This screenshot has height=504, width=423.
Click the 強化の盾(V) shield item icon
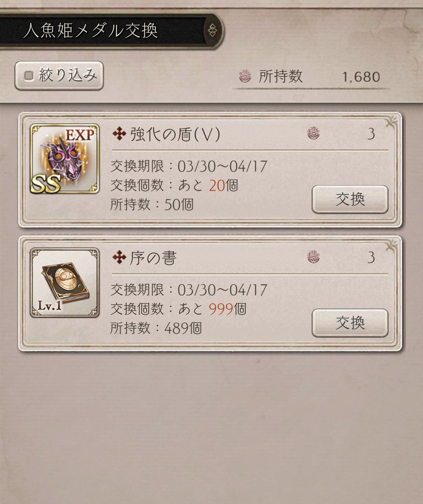coord(65,158)
